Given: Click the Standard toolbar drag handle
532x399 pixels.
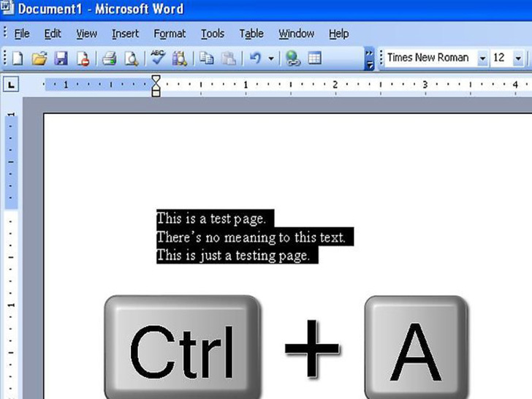Looking at the screenshot, I should coord(4,58).
